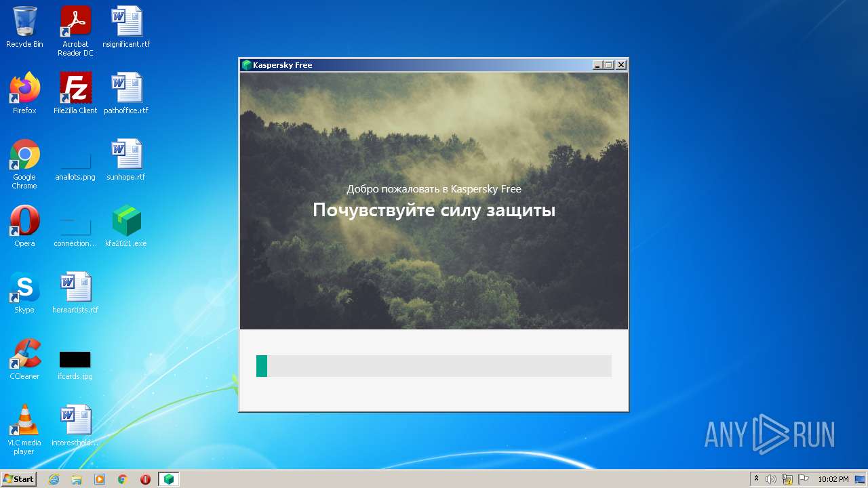Open the volume speaker tray icon
Viewport: 868px width, 488px height.
click(771, 479)
